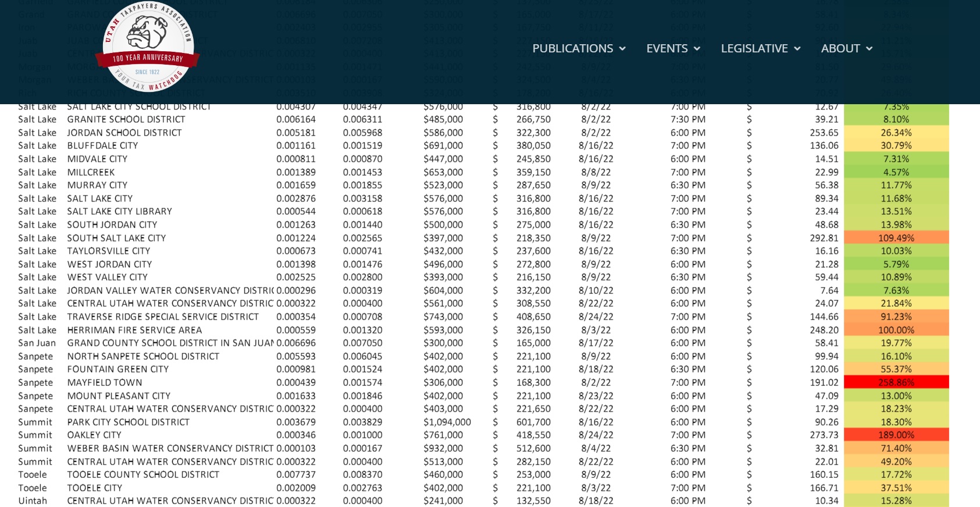Open the Publications menu
This screenshot has height=507, width=980.
572,49
